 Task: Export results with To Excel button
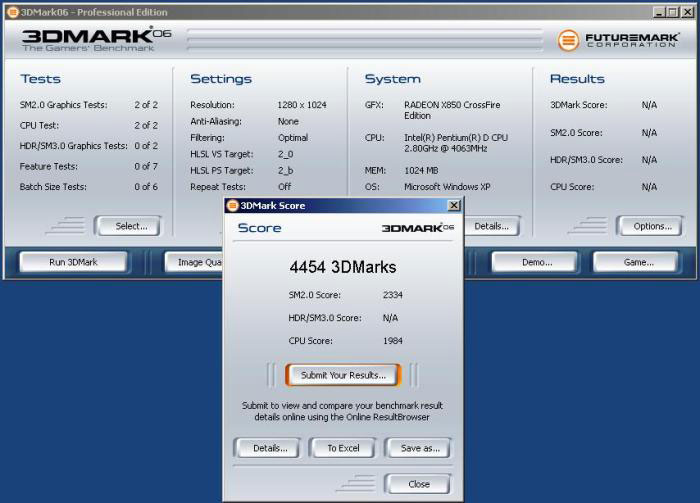[x=343, y=448]
